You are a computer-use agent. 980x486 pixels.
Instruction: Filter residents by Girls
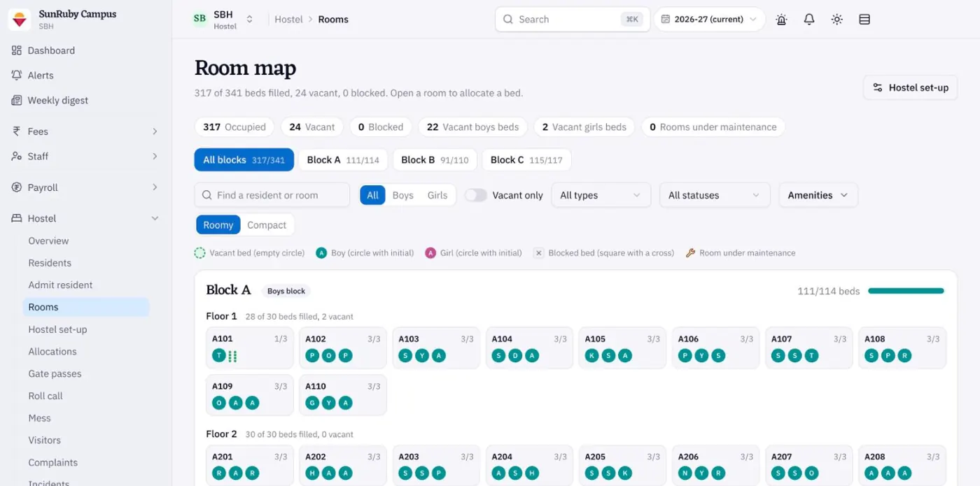click(437, 196)
